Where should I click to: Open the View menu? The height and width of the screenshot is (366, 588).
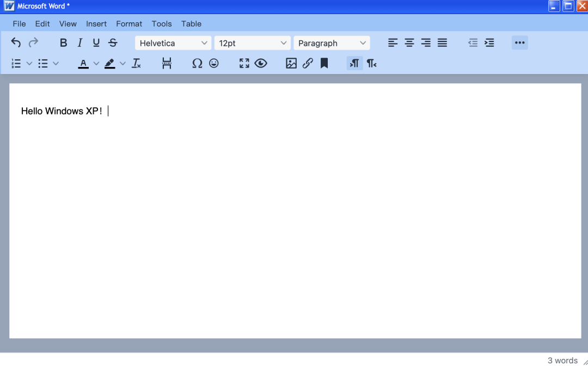(68, 23)
